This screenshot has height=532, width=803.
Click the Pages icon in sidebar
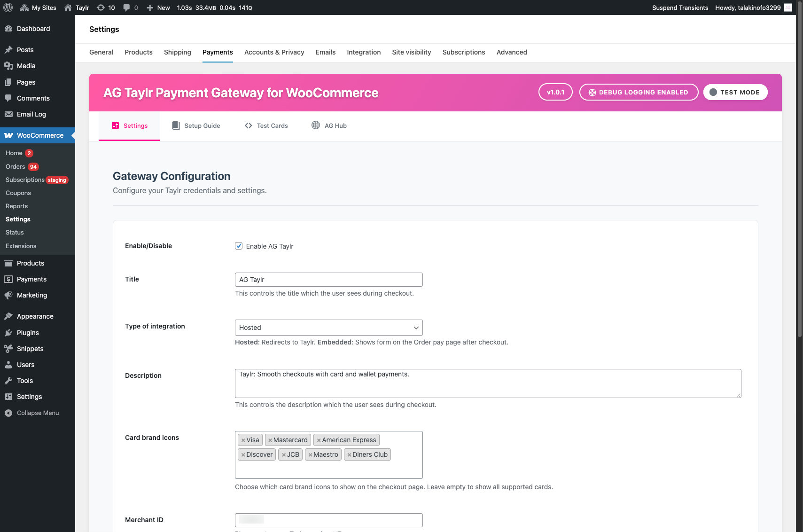click(x=8, y=82)
